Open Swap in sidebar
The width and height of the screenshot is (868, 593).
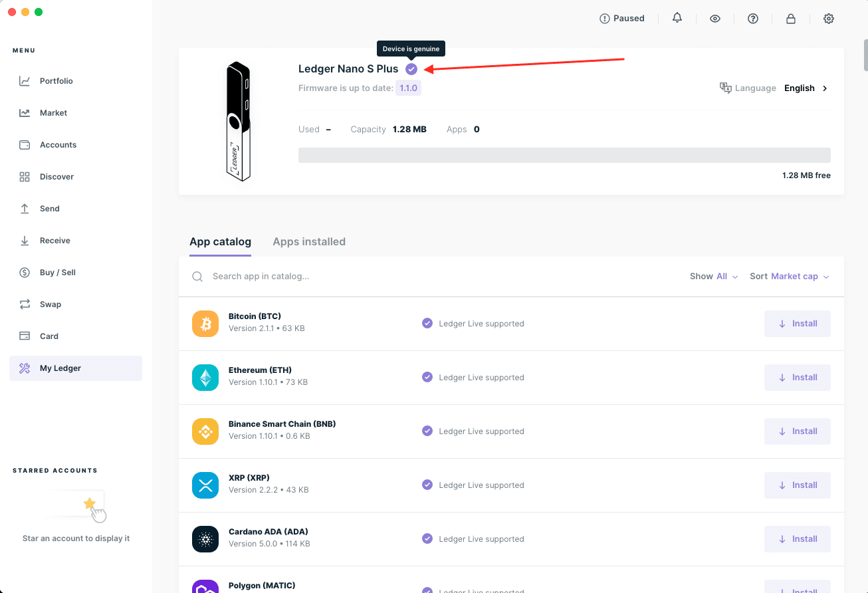(76, 304)
